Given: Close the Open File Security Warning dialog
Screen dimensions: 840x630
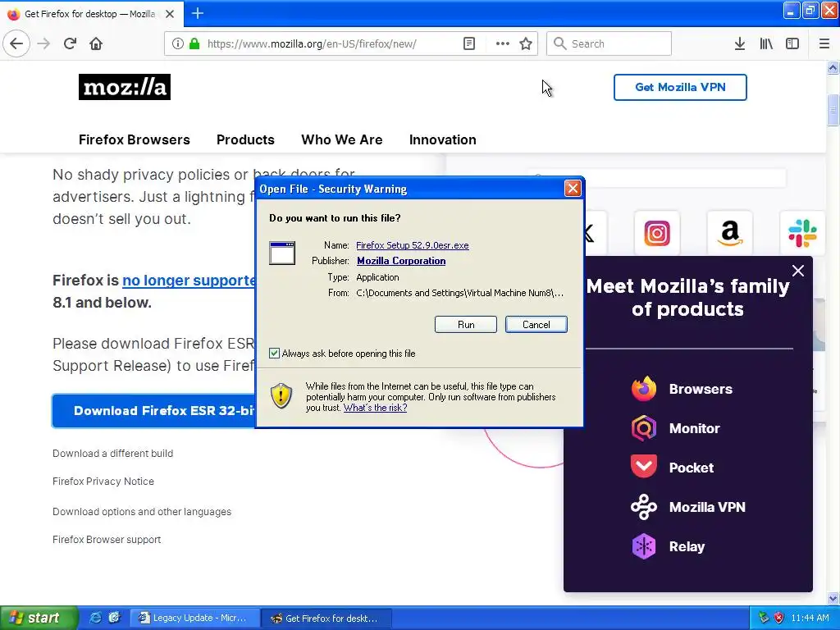Looking at the screenshot, I should (573, 189).
